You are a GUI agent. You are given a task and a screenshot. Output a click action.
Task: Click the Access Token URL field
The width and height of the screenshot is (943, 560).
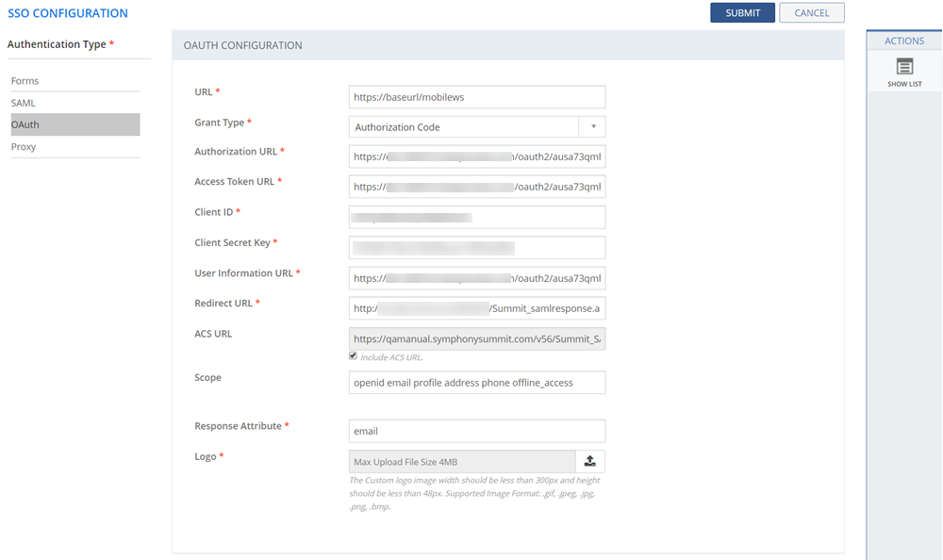476,187
